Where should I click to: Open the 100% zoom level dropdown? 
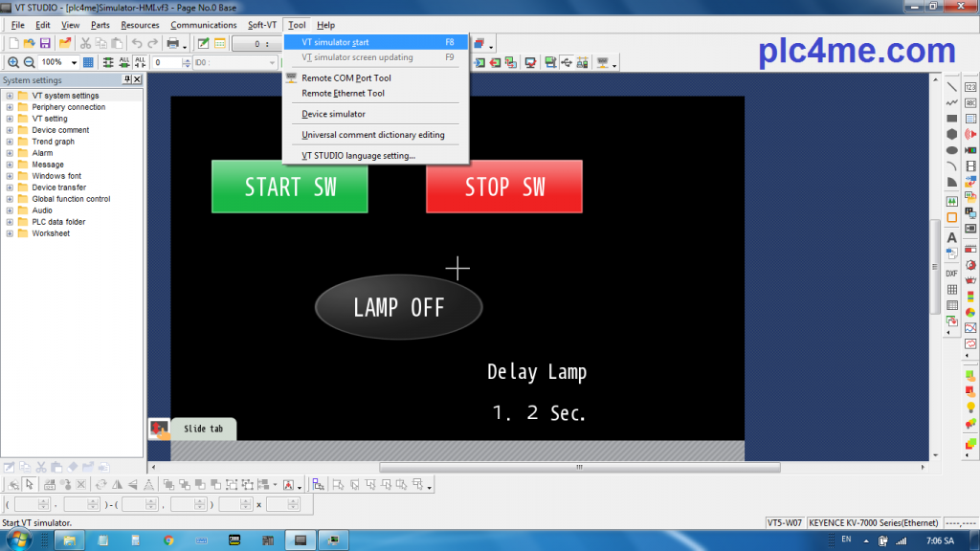(73, 62)
